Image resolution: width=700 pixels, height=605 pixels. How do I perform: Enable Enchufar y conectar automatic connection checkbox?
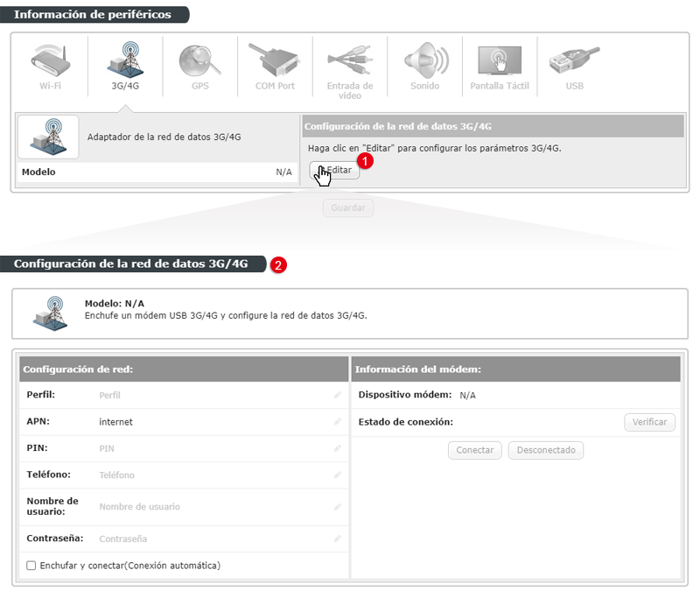(x=31, y=566)
